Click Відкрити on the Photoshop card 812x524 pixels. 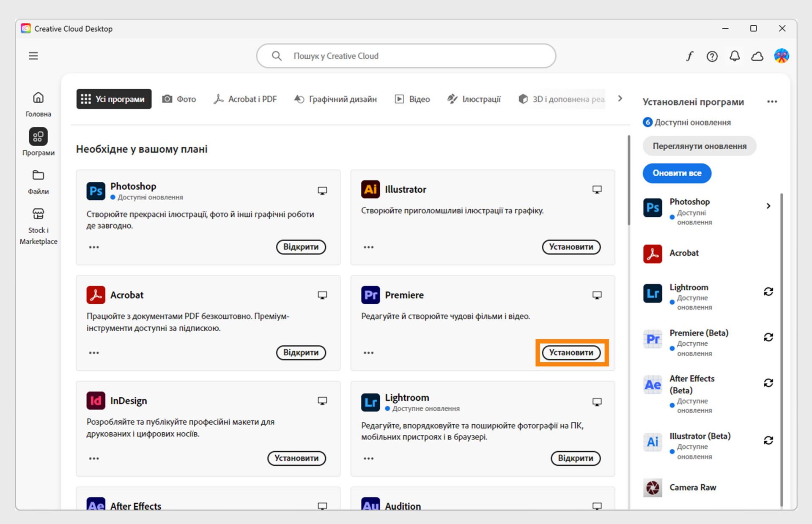[301, 247]
